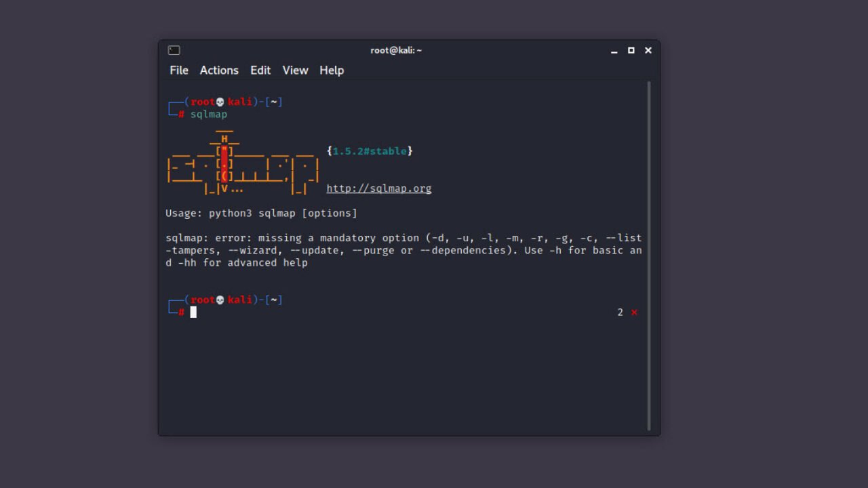Minimize the root@kali terminal window

point(614,51)
